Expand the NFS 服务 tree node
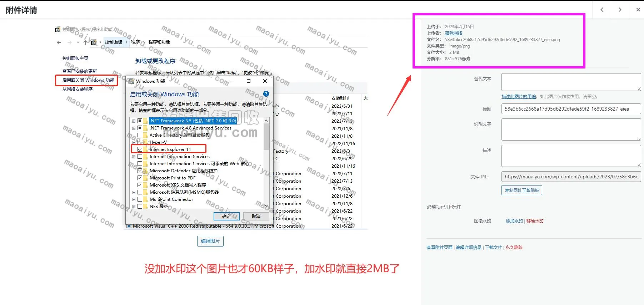The height and width of the screenshot is (305, 644). pos(134,207)
